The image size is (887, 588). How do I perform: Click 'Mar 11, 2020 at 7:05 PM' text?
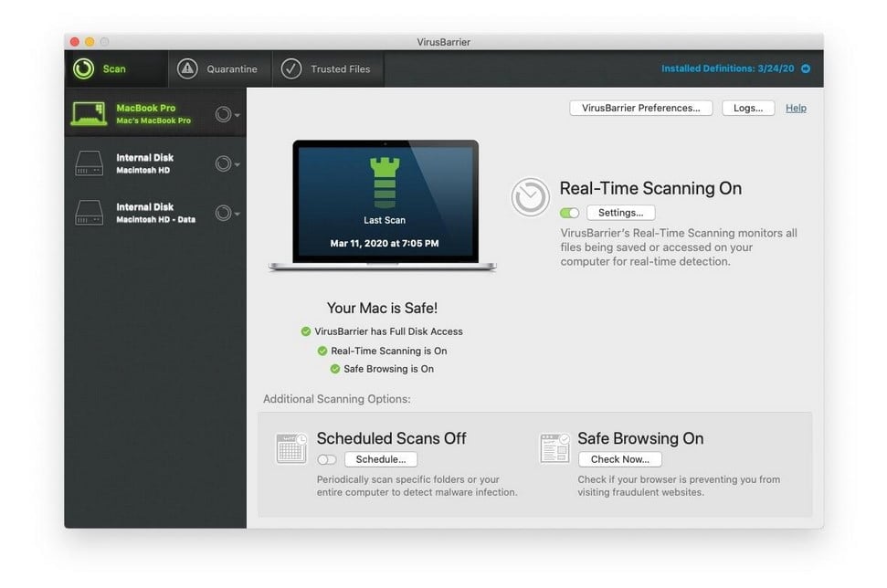[384, 243]
